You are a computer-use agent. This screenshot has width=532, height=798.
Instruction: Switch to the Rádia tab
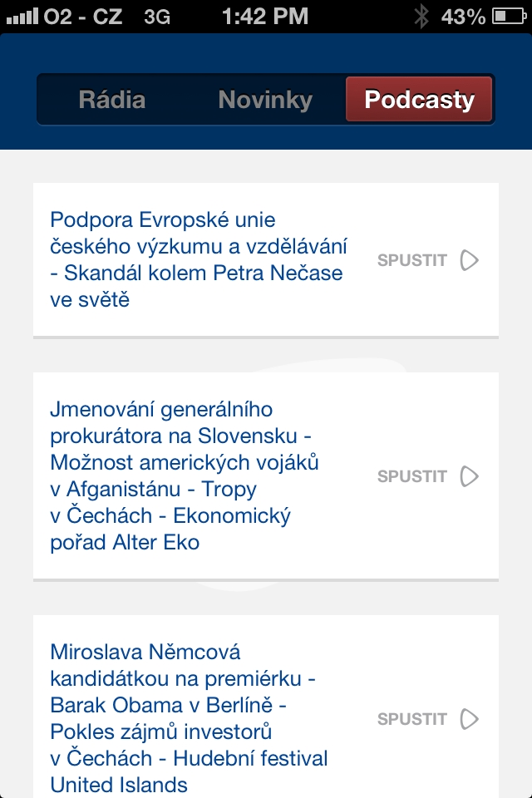click(113, 99)
